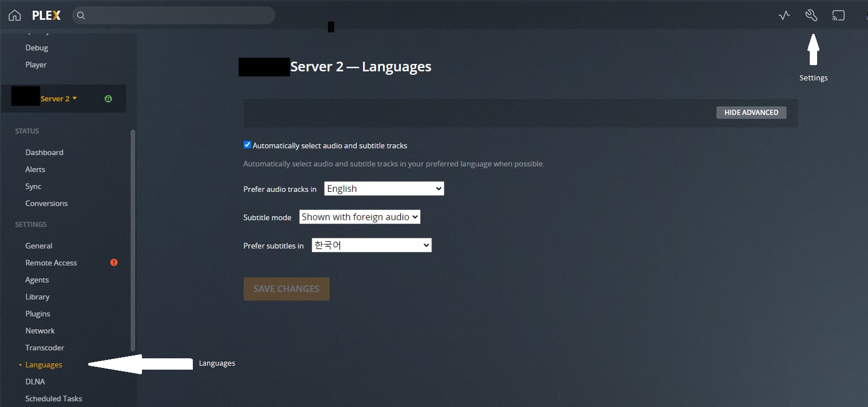This screenshot has width=868, height=407.
Task: Open the Sync status page
Action: tap(33, 186)
